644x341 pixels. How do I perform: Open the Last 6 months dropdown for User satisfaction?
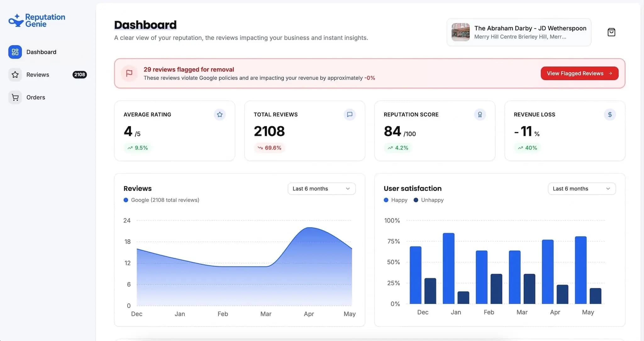[x=581, y=188]
